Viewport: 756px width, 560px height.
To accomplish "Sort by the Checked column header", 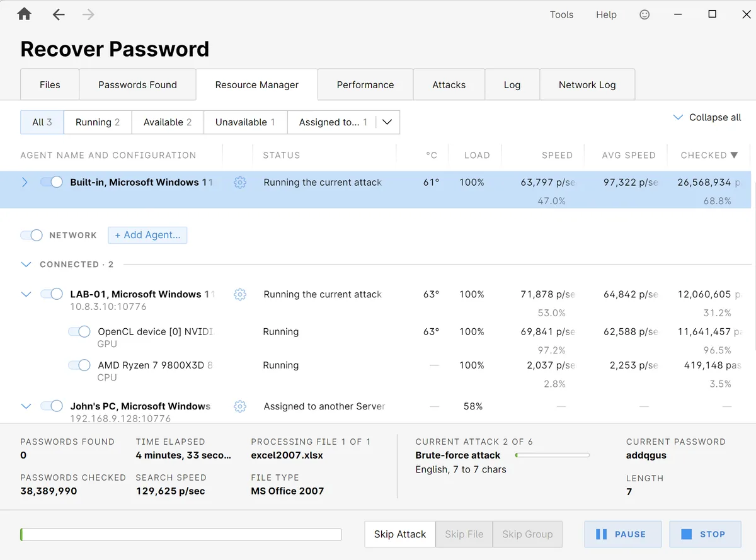I will pos(709,155).
